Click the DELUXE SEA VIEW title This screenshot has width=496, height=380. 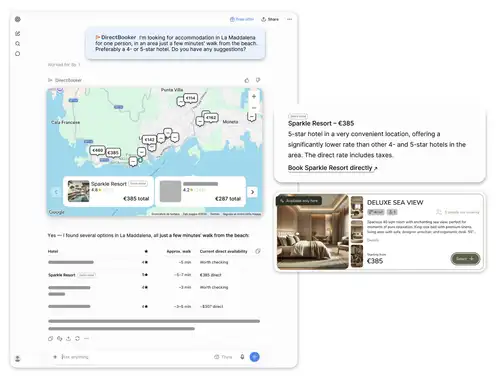point(395,203)
